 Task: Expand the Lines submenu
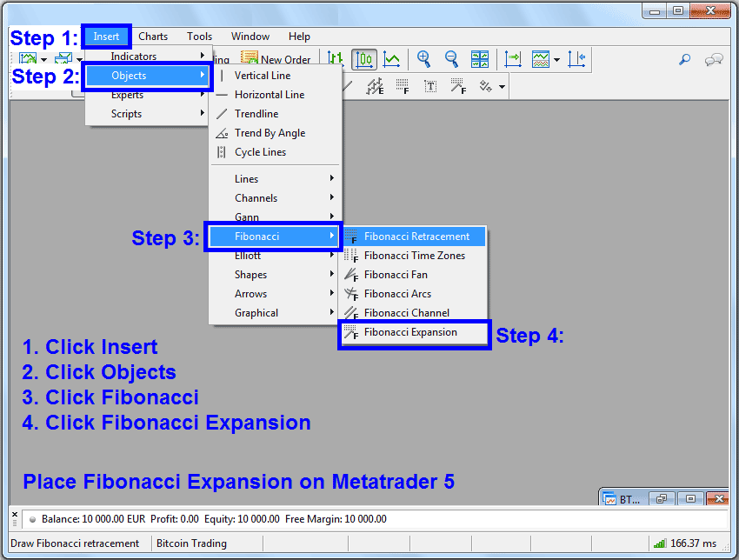[276, 178]
